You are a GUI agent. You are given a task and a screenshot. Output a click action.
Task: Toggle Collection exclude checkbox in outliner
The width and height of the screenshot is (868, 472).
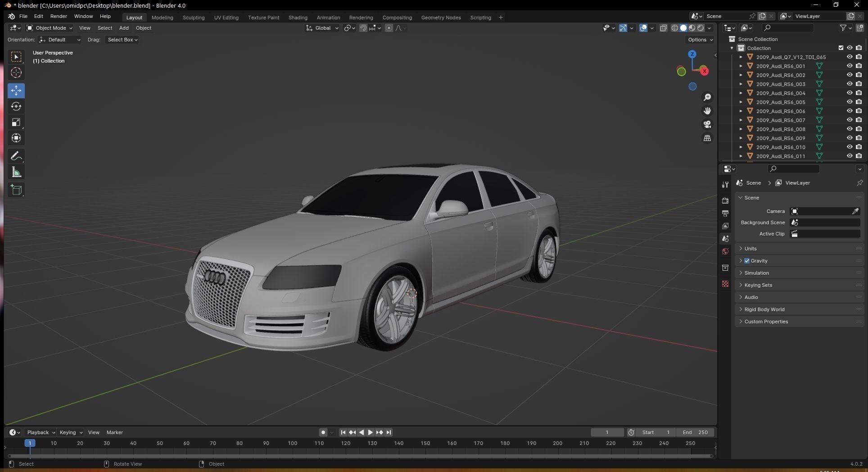point(841,48)
